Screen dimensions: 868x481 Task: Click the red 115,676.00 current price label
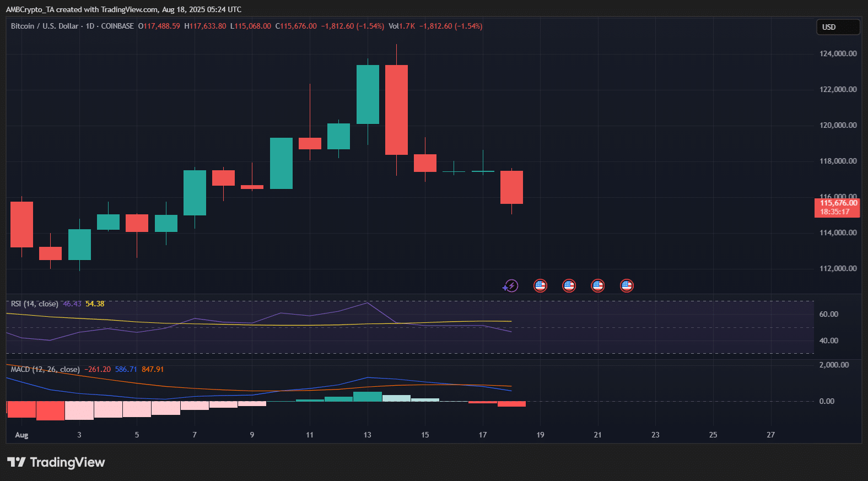pos(837,207)
